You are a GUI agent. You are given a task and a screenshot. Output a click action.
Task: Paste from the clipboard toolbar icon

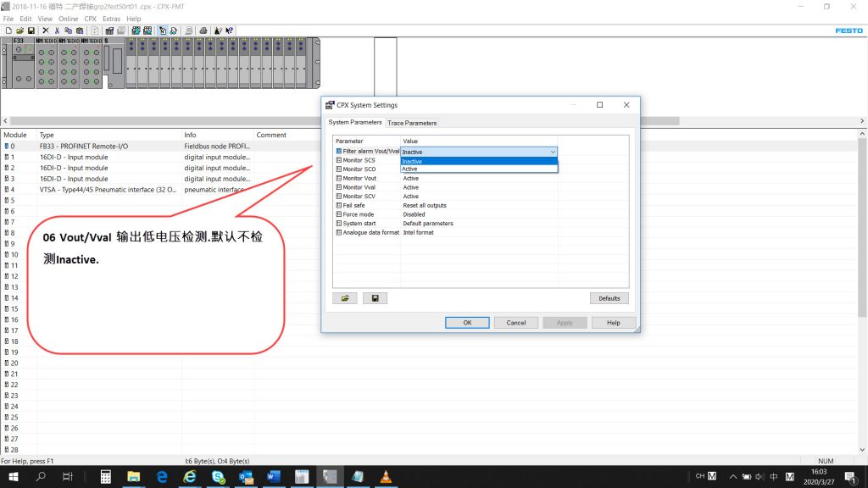(80, 30)
